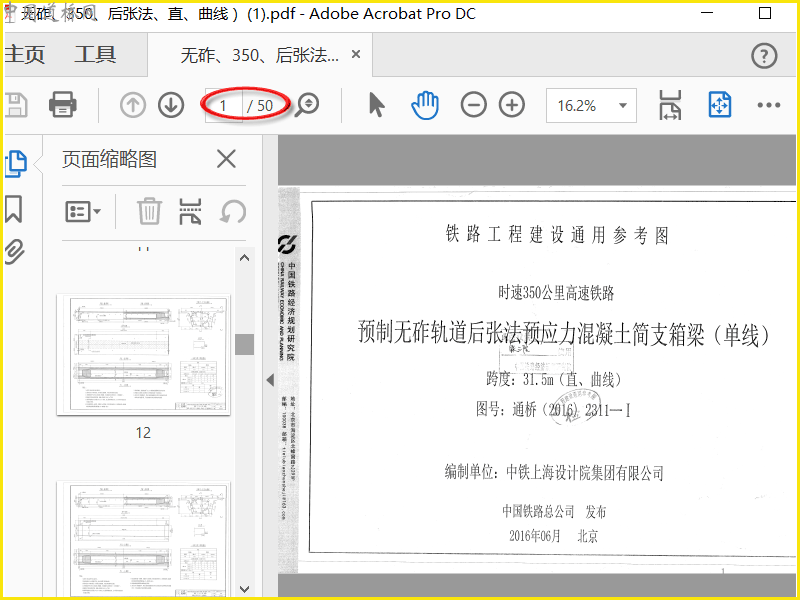Click the fit width scrolling icon
800x600 pixels.
tap(670, 105)
